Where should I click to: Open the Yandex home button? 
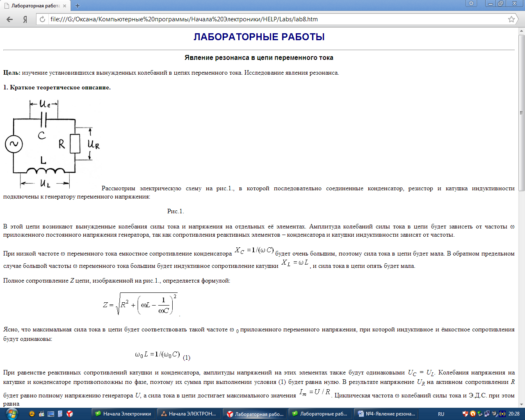coord(25,19)
